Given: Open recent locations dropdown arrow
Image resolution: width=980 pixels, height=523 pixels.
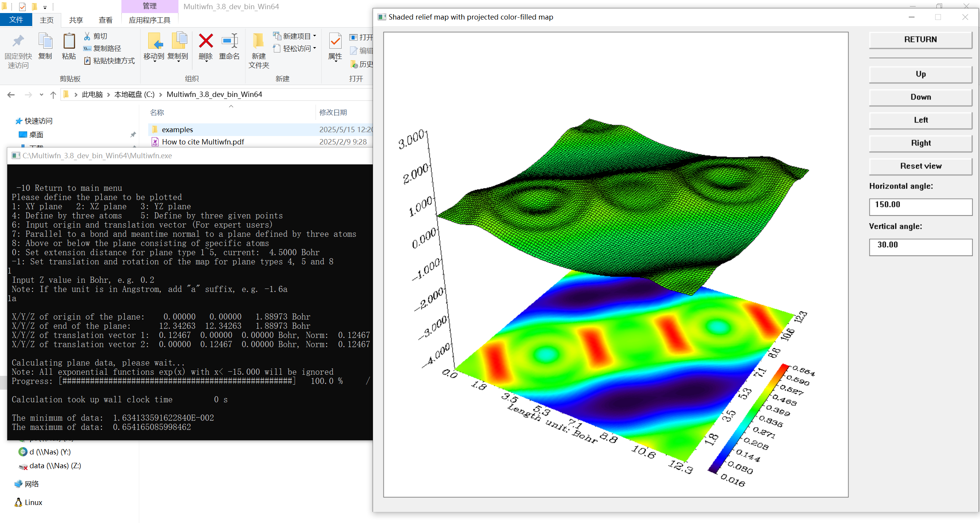Looking at the screenshot, I should tap(41, 95).
